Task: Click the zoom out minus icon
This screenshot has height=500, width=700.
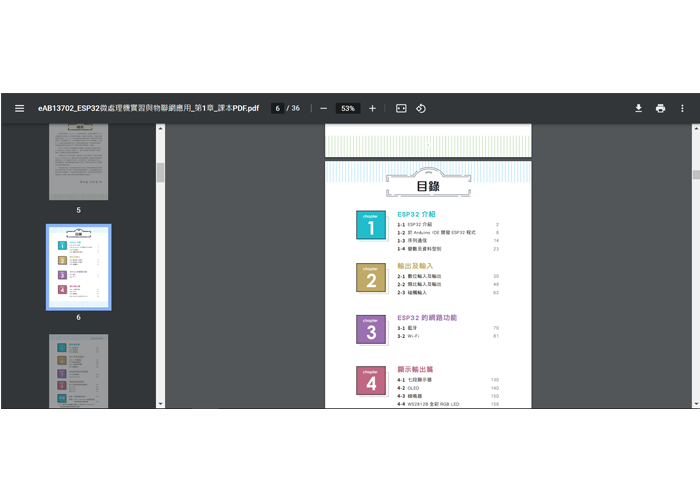Action: (323, 108)
